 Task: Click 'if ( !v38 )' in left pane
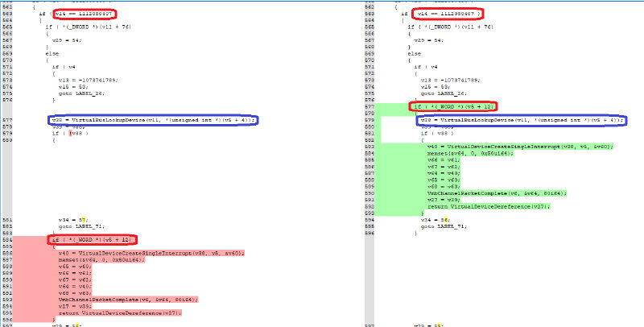(70, 134)
